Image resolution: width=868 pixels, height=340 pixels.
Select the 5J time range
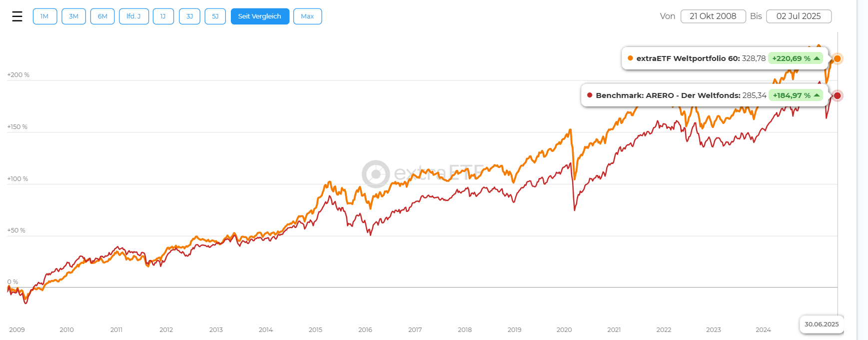pos(215,16)
